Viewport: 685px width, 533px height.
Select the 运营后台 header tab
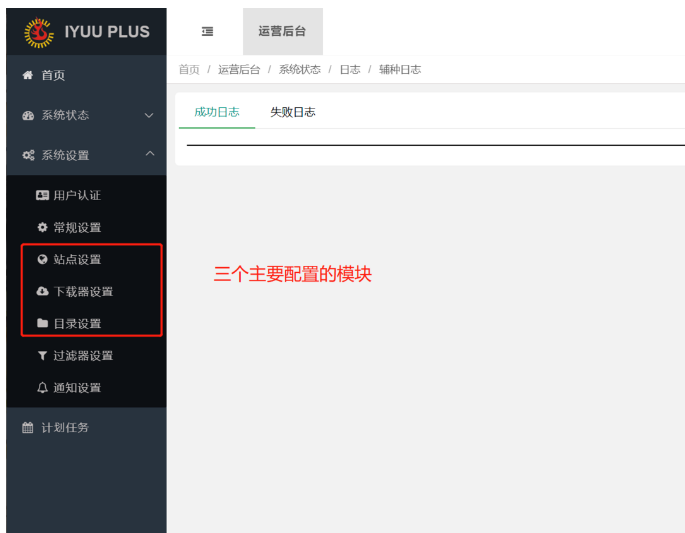point(283,31)
